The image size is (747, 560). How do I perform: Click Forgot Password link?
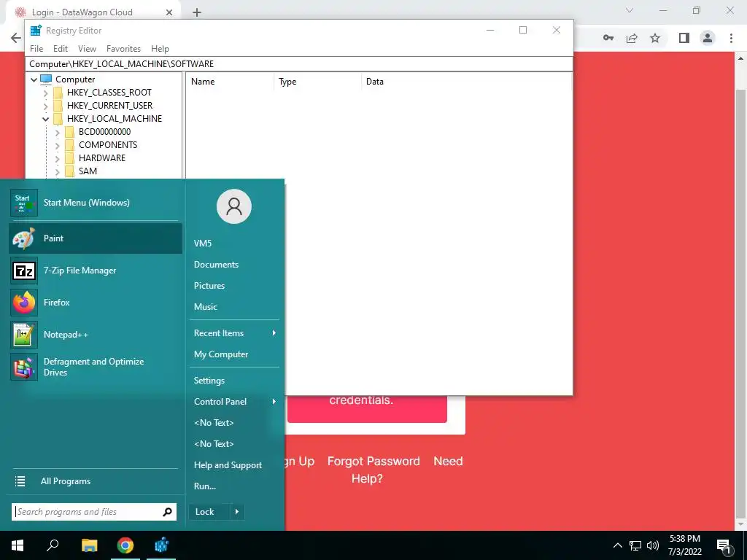373,461
